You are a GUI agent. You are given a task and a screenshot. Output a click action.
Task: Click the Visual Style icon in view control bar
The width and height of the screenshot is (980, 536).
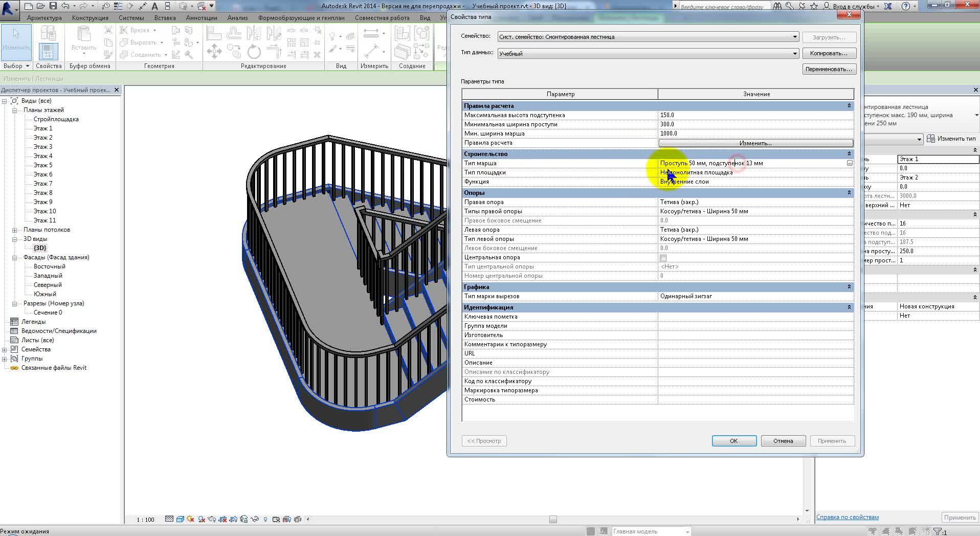tap(180, 519)
